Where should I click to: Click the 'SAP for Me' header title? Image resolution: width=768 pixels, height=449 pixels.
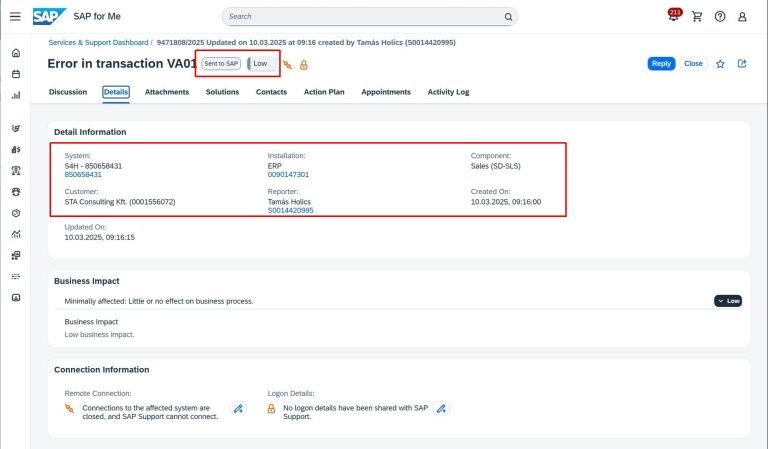click(97, 17)
